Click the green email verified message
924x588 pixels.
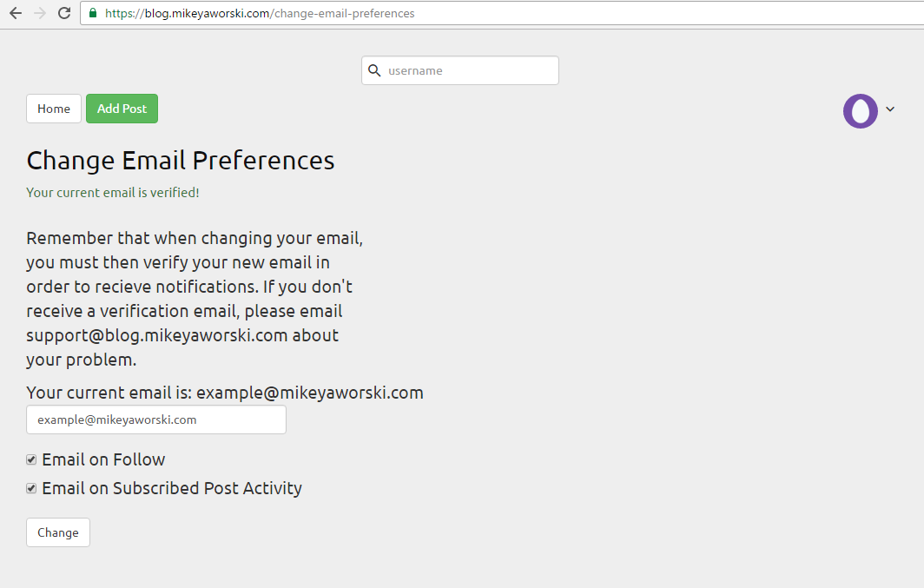[113, 192]
